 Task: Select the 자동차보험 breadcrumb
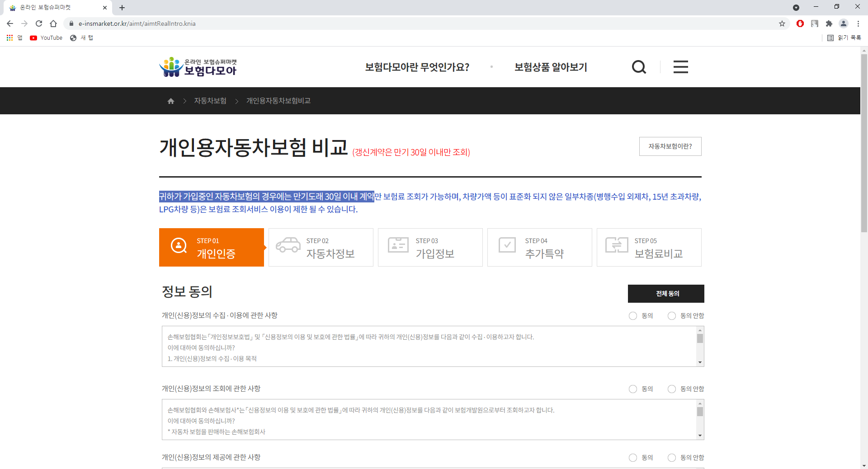coord(210,101)
